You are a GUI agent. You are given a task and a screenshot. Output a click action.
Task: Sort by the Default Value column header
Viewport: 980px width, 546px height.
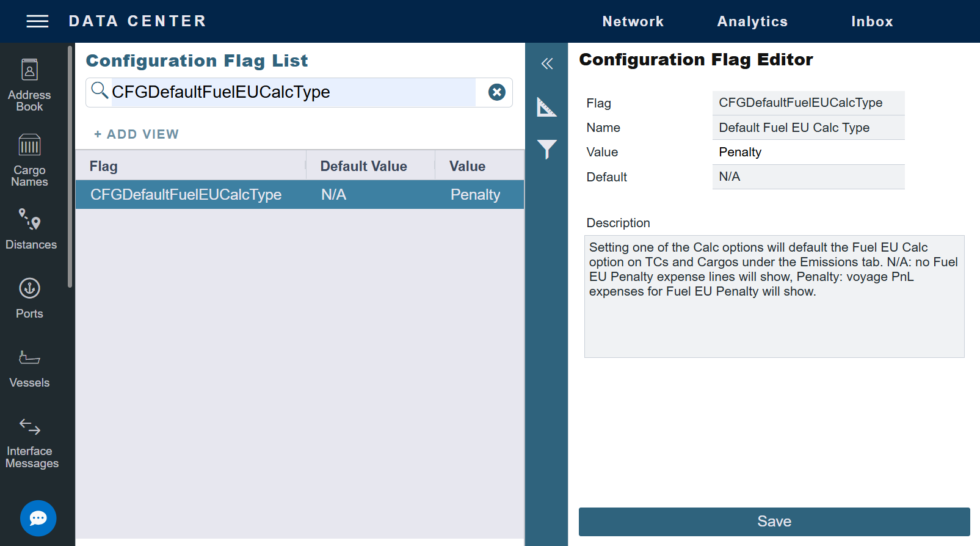point(364,166)
